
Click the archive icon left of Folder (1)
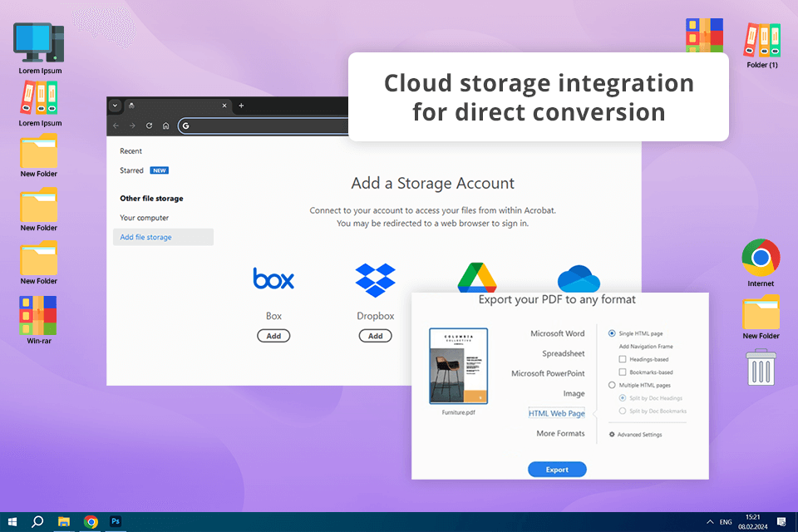click(704, 35)
